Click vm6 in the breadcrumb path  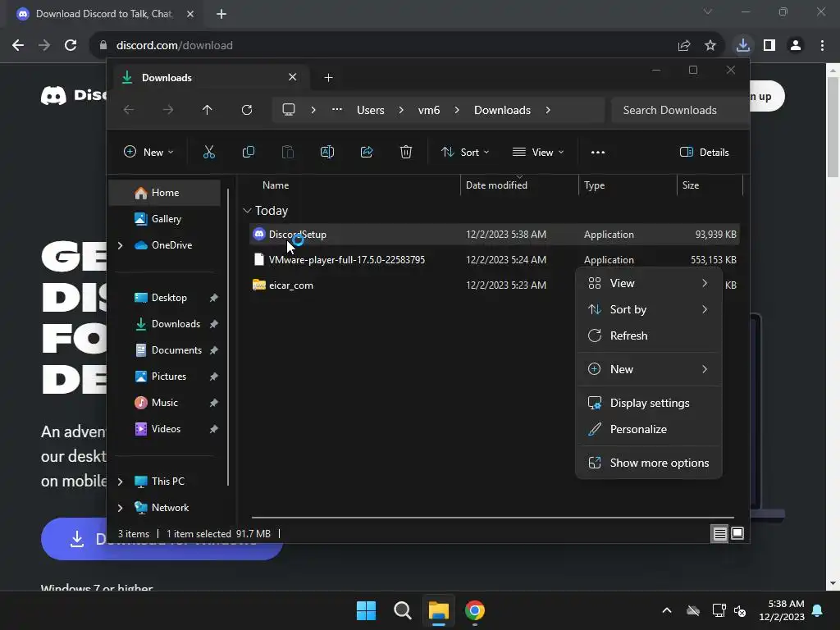[429, 110]
